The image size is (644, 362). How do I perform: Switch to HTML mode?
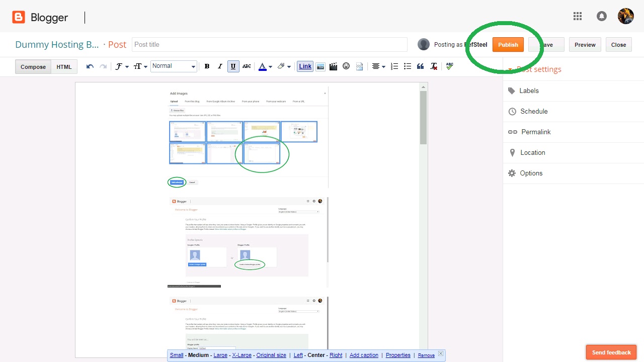64,67
